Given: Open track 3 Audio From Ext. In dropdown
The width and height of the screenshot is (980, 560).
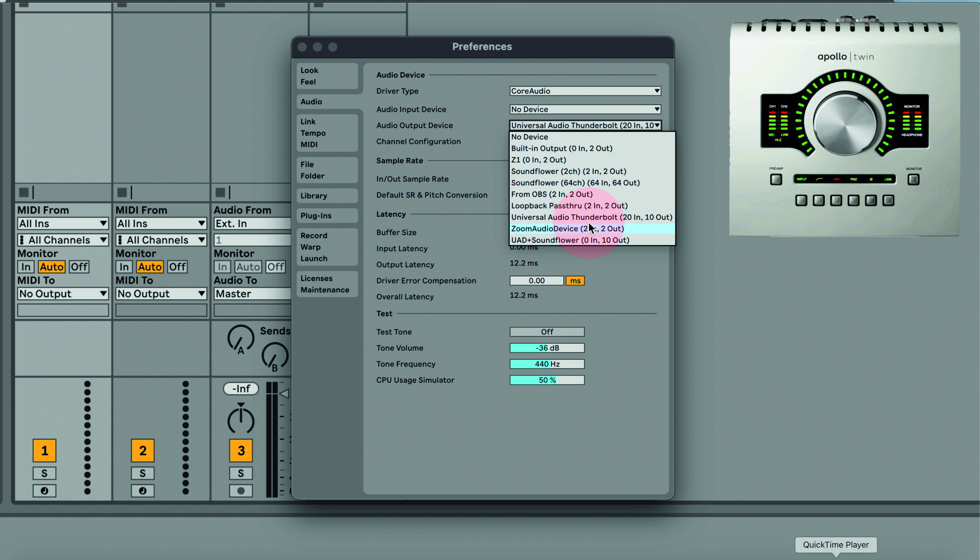Looking at the screenshot, I should click(252, 224).
